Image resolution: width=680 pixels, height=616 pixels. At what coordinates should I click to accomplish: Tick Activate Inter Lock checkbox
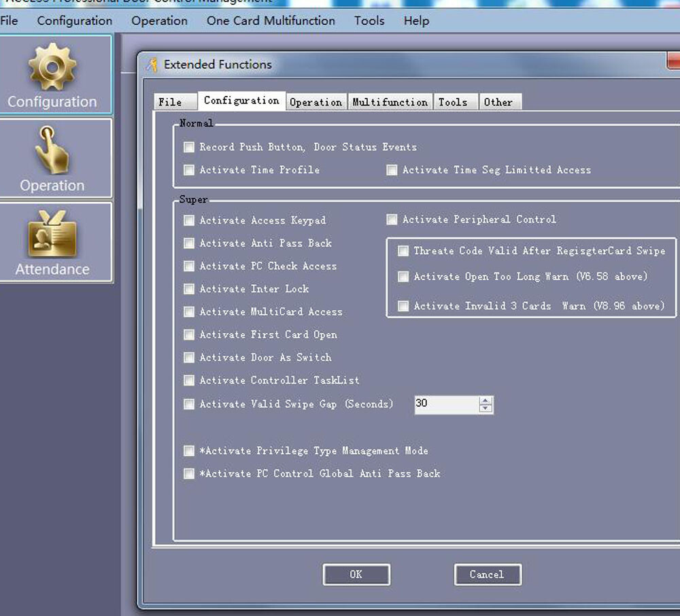(x=189, y=289)
